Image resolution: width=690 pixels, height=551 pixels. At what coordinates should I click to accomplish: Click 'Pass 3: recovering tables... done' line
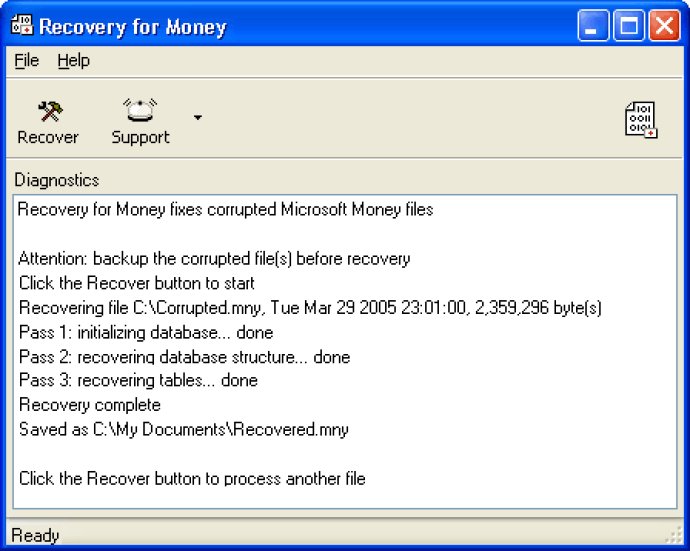pyautogui.click(x=138, y=380)
